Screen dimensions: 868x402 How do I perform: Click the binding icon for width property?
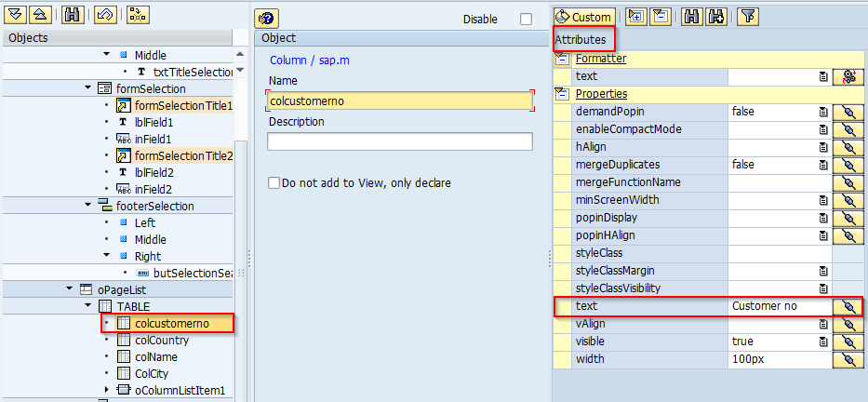(x=848, y=359)
